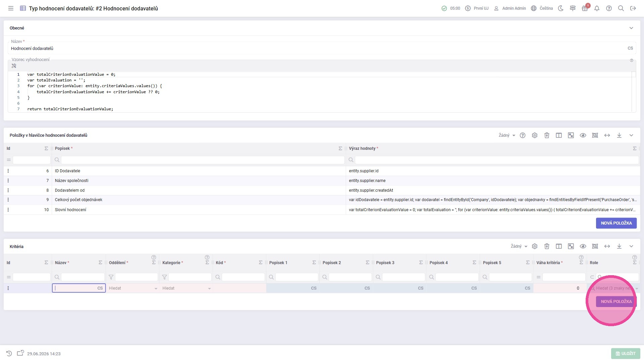Open První UJ accounting unit selector
The width and height of the screenshot is (644, 362).
point(477,8)
